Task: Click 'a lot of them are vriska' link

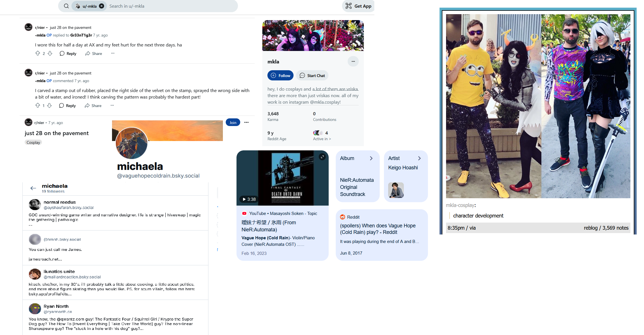Action: tap(335, 89)
